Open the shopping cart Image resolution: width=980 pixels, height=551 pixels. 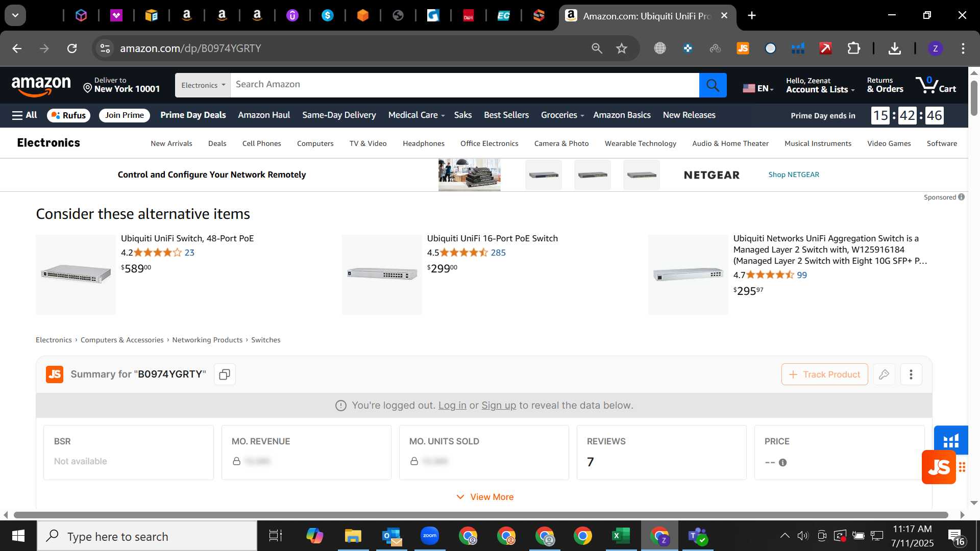tap(936, 85)
